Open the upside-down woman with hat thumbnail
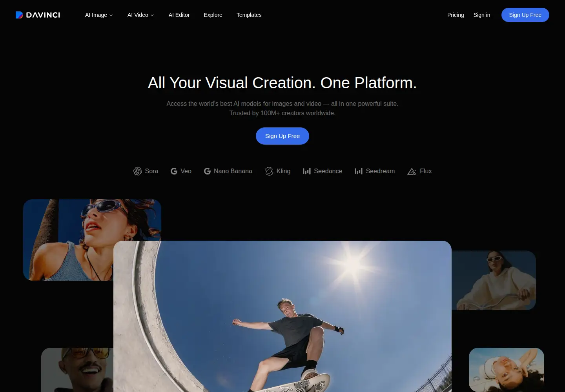 pyautogui.click(x=507, y=370)
